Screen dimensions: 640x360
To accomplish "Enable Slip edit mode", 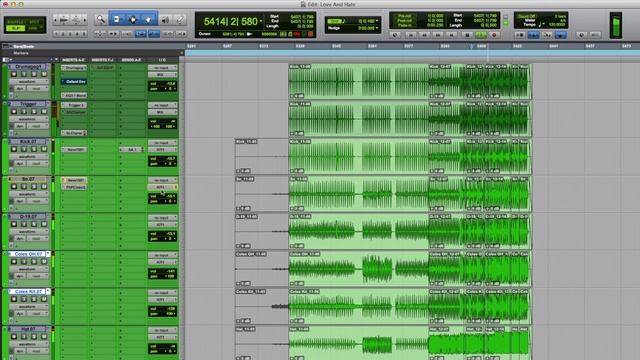I will 16,28.
